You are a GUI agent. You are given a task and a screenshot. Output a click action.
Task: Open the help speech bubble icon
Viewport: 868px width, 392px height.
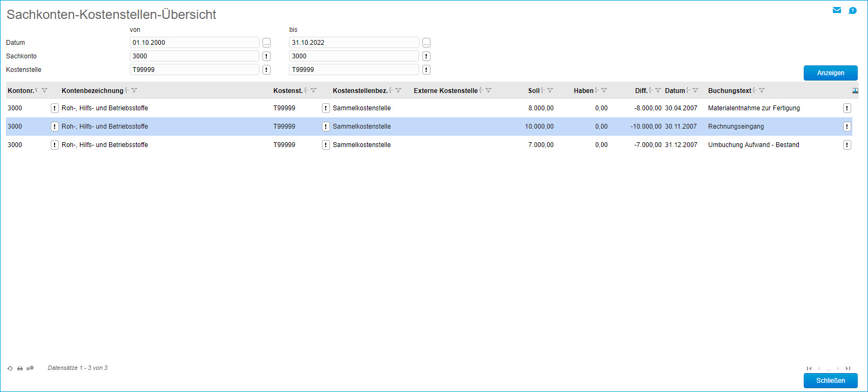point(852,10)
